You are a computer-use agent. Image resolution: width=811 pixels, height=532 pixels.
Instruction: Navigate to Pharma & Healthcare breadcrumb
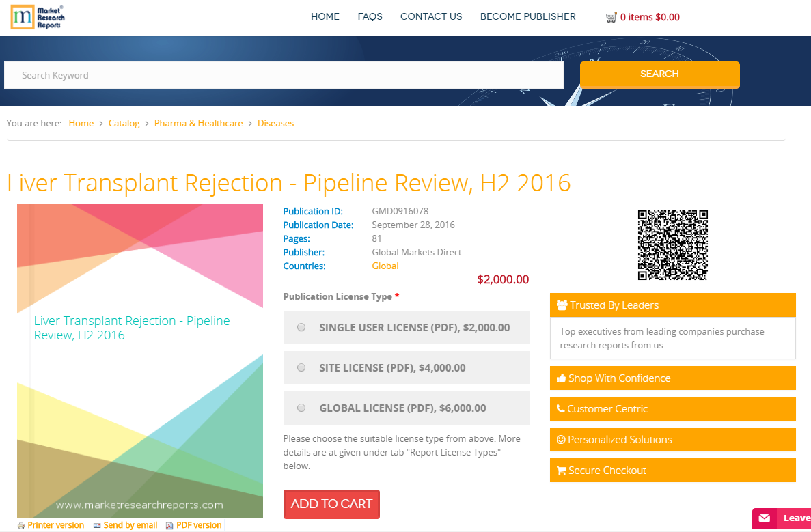click(x=198, y=123)
